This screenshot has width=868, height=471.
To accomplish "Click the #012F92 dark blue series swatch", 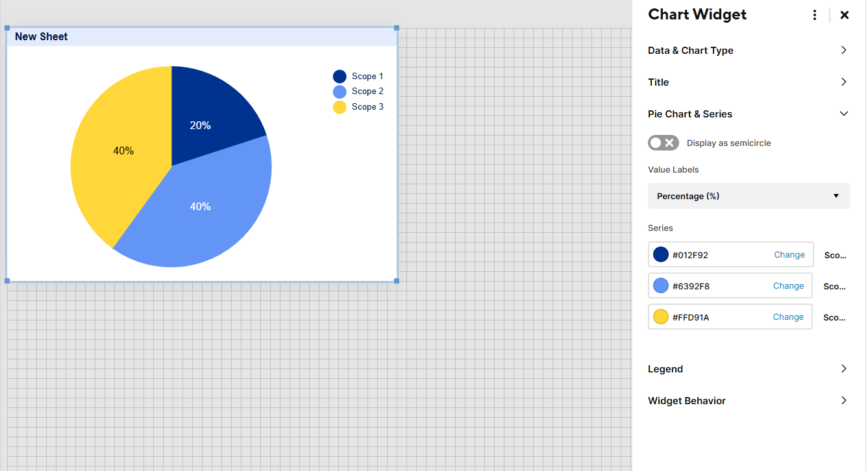I will 661,254.
